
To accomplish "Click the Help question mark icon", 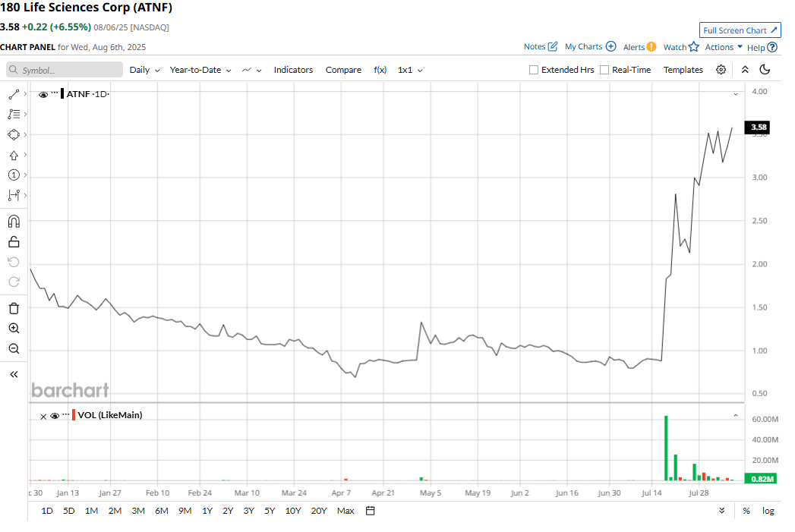I will 772,47.
